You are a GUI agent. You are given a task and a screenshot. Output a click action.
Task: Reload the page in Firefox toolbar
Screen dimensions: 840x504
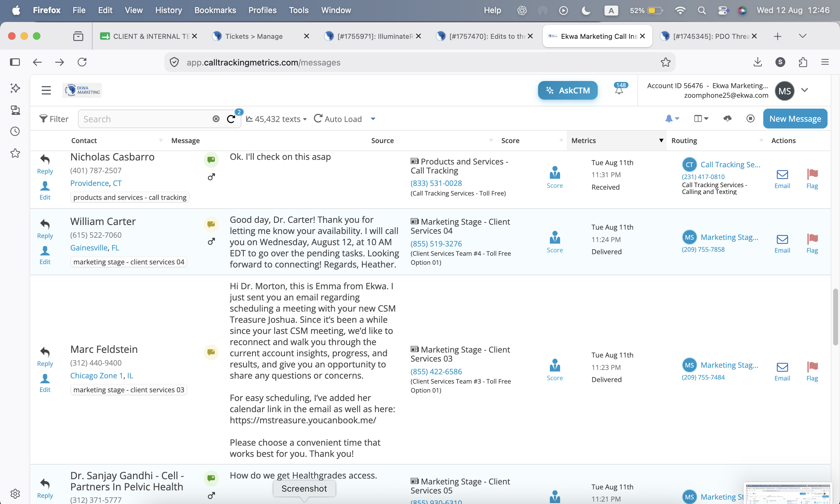pyautogui.click(x=82, y=62)
